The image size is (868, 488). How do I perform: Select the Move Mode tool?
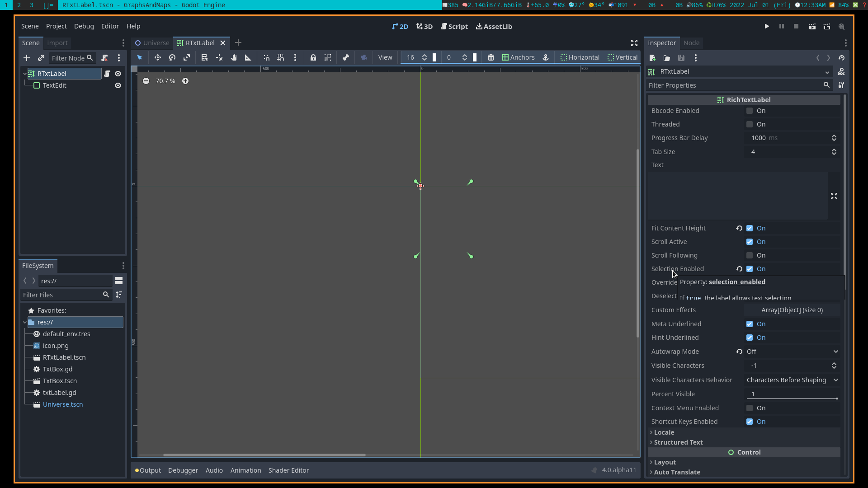158,57
